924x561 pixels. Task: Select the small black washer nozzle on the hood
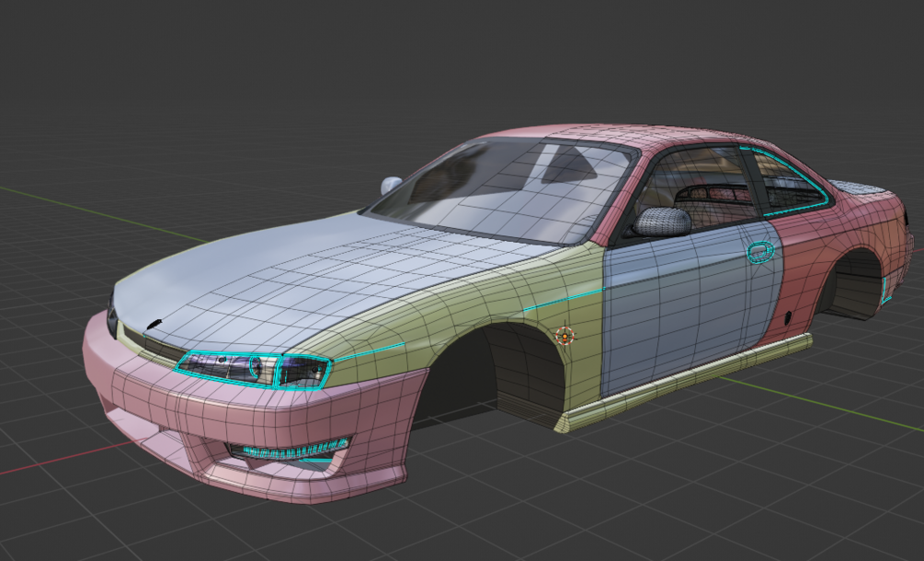154,324
